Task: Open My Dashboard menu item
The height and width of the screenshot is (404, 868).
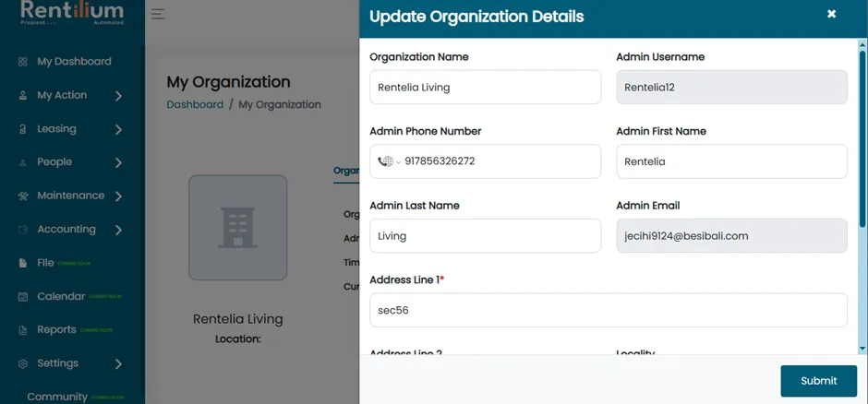Action: pos(74,62)
